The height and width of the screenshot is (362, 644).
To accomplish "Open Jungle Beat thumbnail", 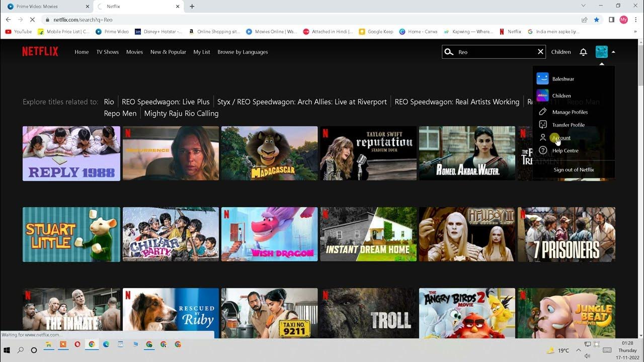I will (567, 313).
